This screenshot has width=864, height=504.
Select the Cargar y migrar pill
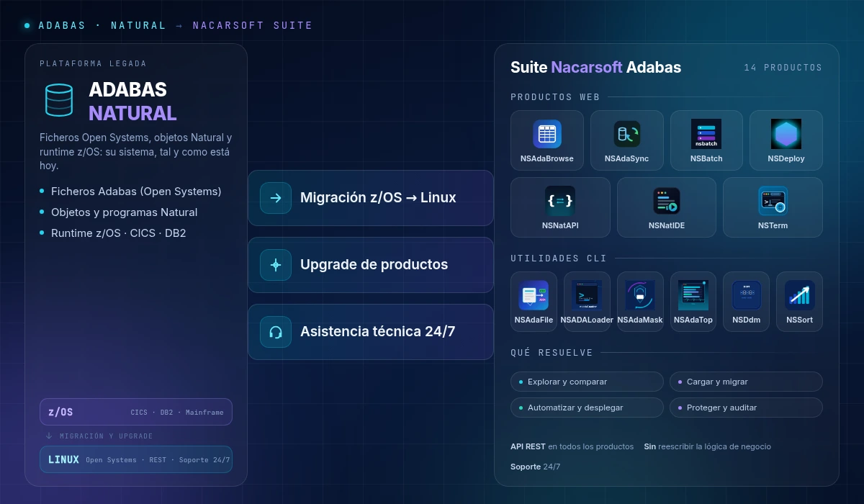746,382
